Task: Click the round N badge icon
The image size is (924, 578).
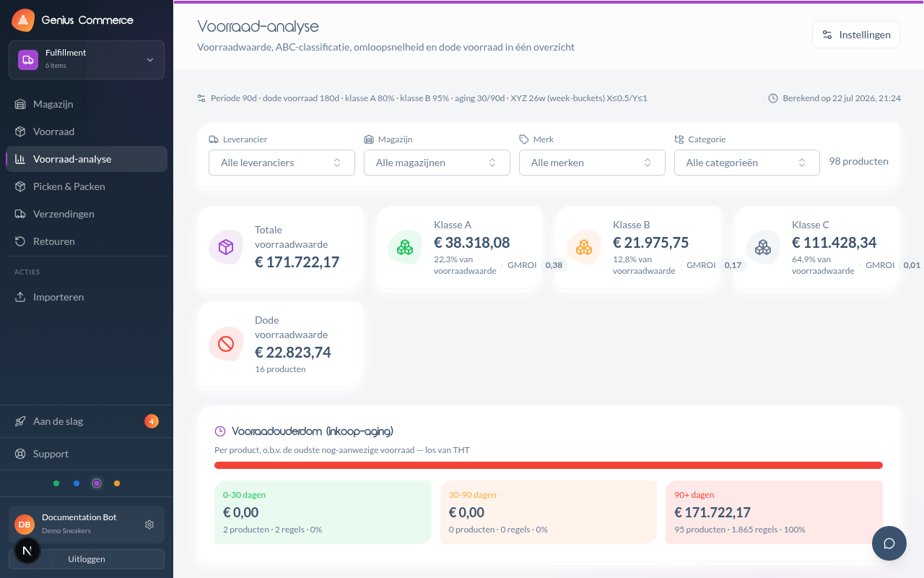Action: 27,551
